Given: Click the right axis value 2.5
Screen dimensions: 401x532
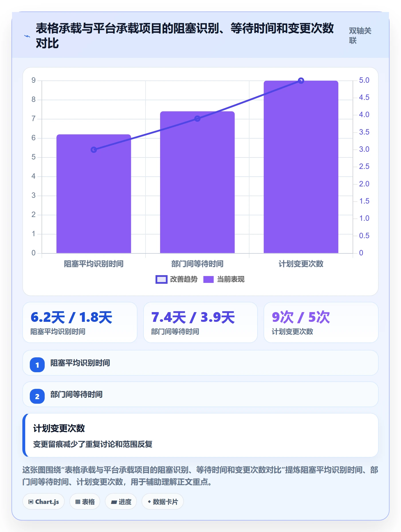Looking at the screenshot, I should tap(364, 167).
